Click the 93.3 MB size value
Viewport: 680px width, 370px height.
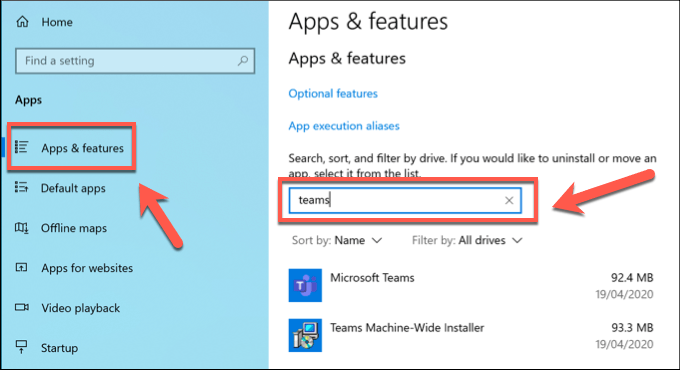[x=632, y=327]
